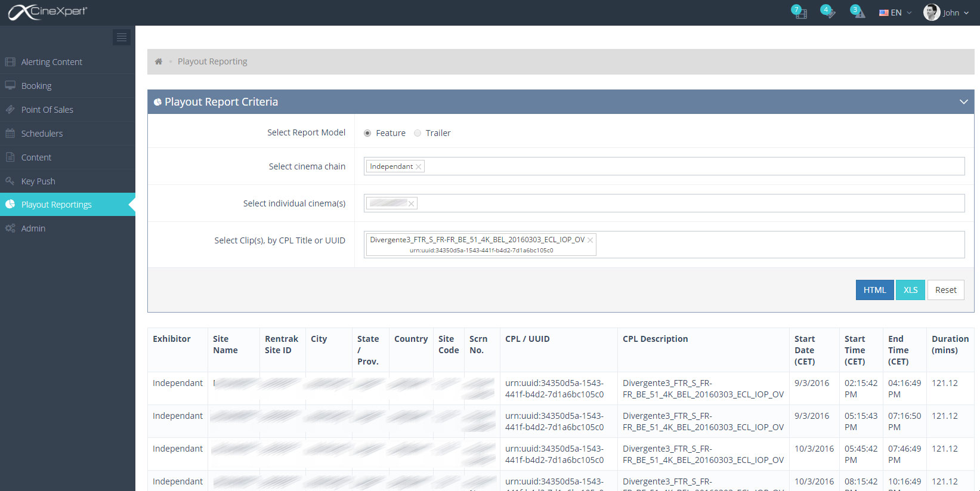Select the Feature report model
Image resolution: width=980 pixels, height=491 pixels.
tap(367, 133)
